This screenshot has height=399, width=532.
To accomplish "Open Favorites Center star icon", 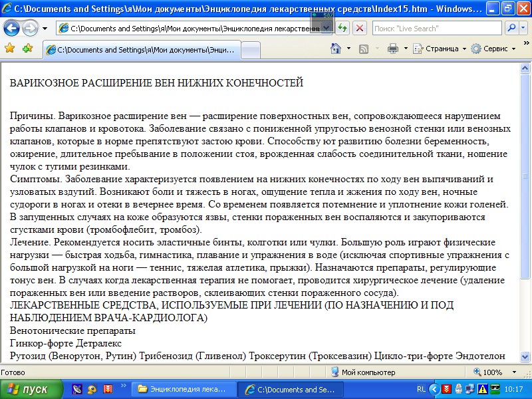I will 10,48.
